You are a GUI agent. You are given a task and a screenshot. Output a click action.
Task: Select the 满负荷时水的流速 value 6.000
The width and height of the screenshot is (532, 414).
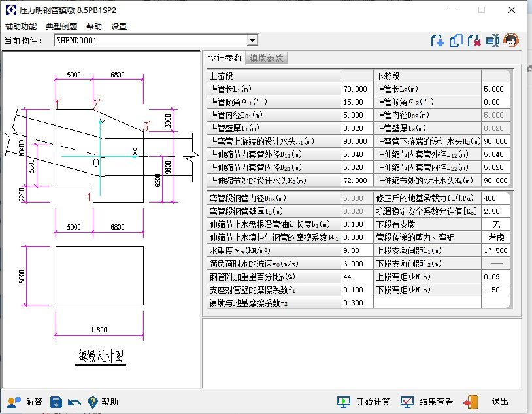357,264
